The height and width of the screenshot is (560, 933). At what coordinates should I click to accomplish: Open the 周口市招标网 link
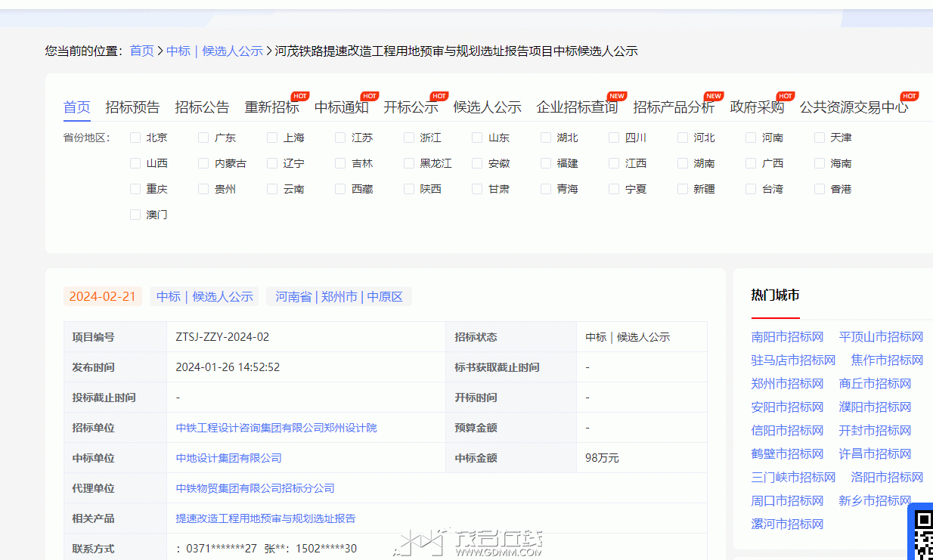(787, 501)
